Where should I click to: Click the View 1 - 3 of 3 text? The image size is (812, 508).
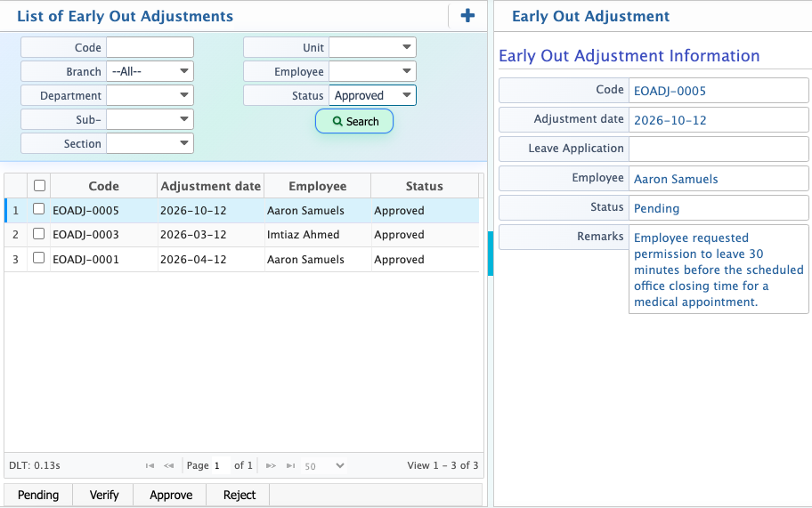(x=443, y=465)
